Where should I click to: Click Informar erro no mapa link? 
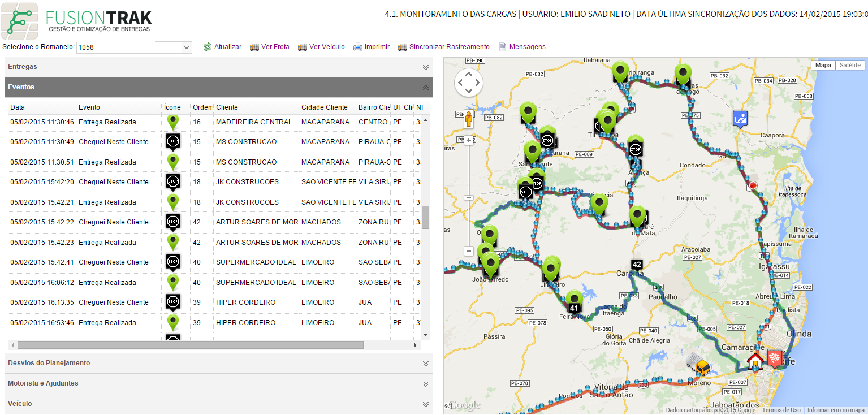(x=836, y=410)
